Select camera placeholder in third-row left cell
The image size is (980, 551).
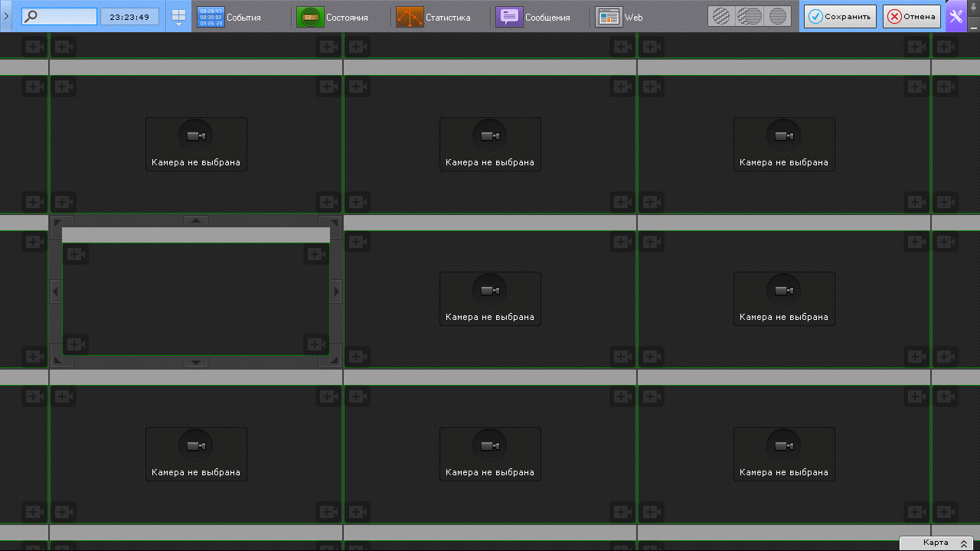coord(196,454)
